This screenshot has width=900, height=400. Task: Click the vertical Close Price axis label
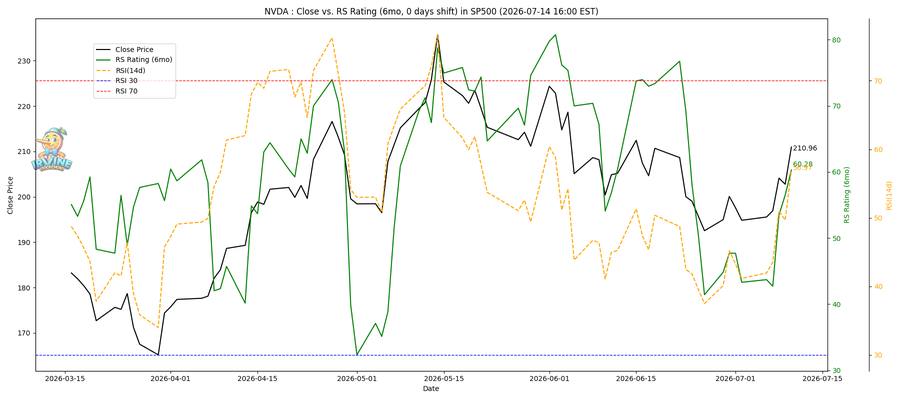(10, 196)
